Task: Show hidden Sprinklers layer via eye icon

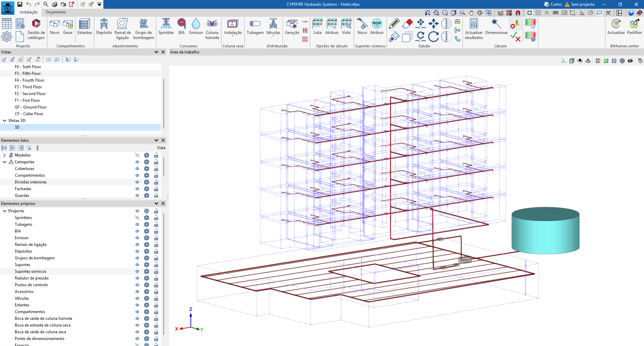Action: coord(137,218)
